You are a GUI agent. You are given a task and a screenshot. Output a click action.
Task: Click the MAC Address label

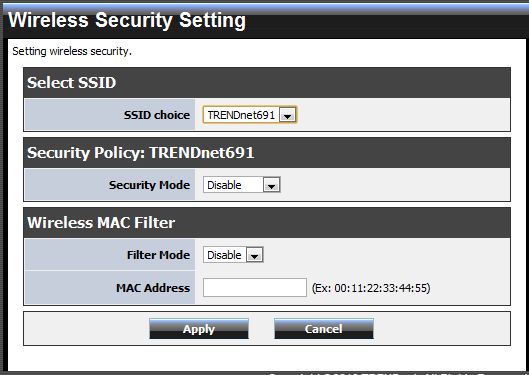(153, 288)
